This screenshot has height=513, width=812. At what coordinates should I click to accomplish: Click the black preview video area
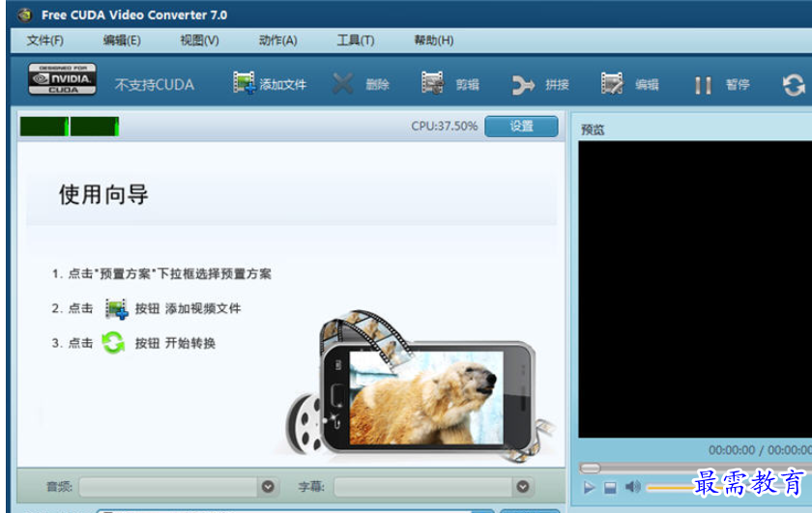pyautogui.click(x=695, y=290)
